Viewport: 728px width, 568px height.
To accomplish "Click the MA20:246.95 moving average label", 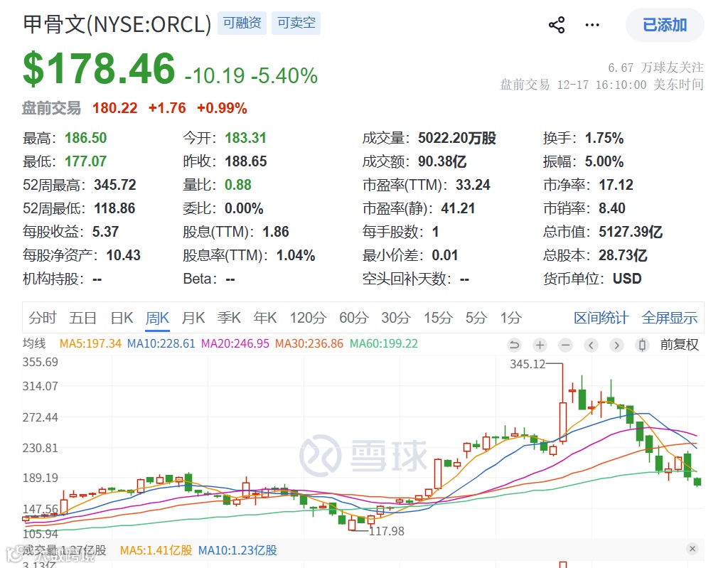I will point(235,343).
